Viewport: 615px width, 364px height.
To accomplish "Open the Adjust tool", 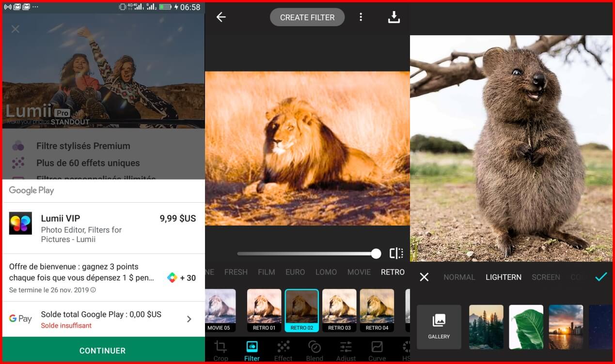I will point(346,350).
